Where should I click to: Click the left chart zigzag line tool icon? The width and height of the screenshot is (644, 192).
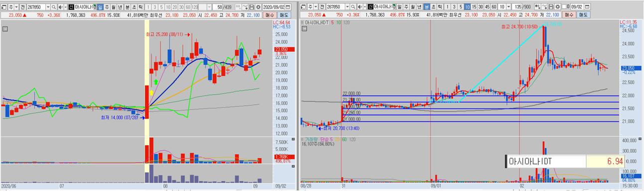[245, 7]
